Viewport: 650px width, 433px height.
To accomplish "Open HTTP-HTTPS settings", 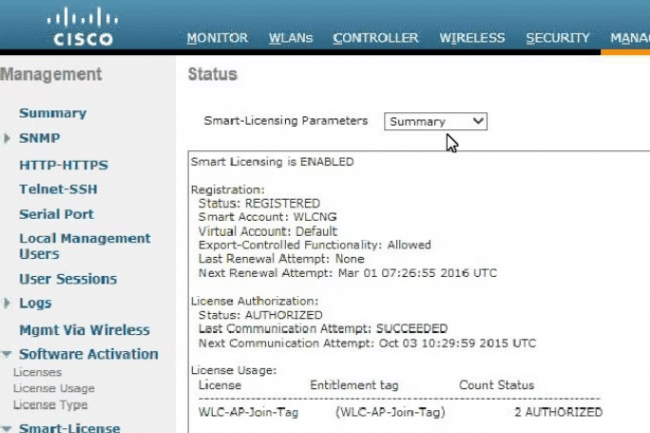I will tap(63, 165).
